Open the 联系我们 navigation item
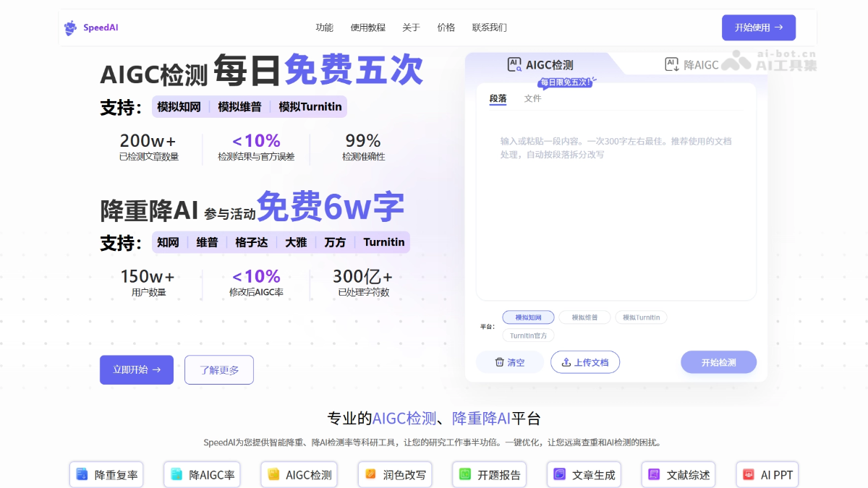This screenshot has height=488, width=868. pyautogui.click(x=490, y=27)
